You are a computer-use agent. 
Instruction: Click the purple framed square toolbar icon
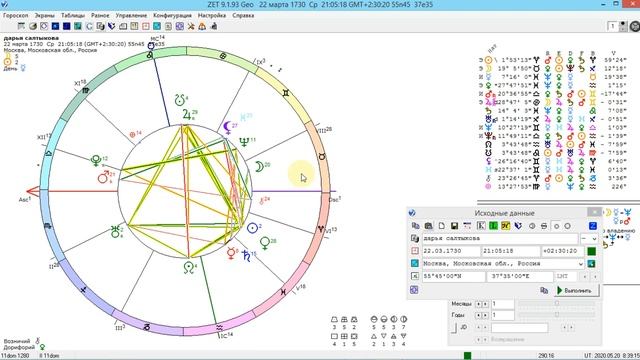coord(179,27)
